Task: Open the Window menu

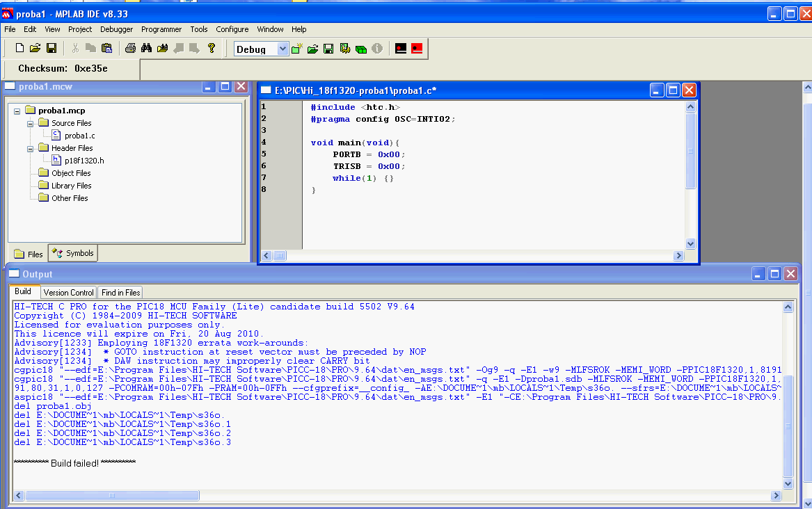Action: click(x=271, y=29)
